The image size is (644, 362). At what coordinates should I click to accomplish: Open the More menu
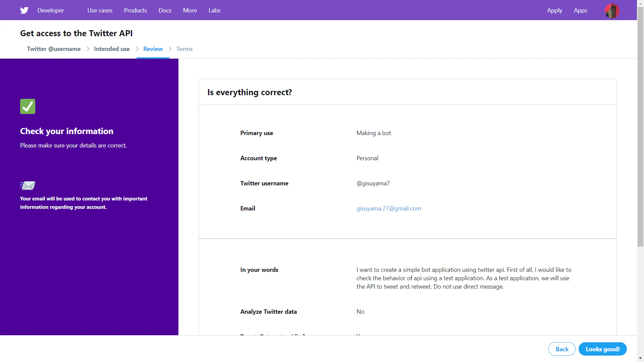[x=190, y=10]
